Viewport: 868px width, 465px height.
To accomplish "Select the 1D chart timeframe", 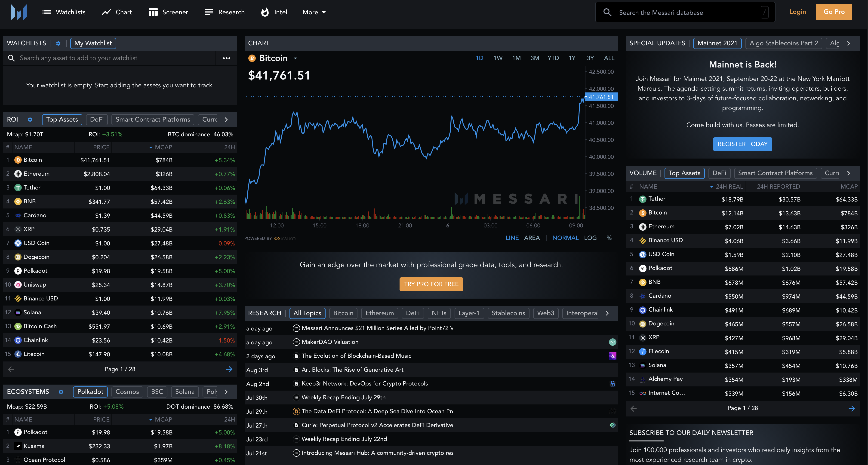I will 479,58.
